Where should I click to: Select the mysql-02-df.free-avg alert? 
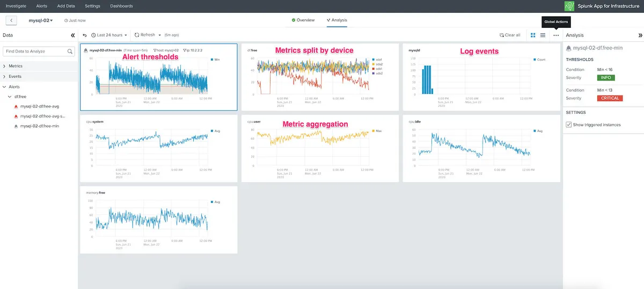point(39,106)
